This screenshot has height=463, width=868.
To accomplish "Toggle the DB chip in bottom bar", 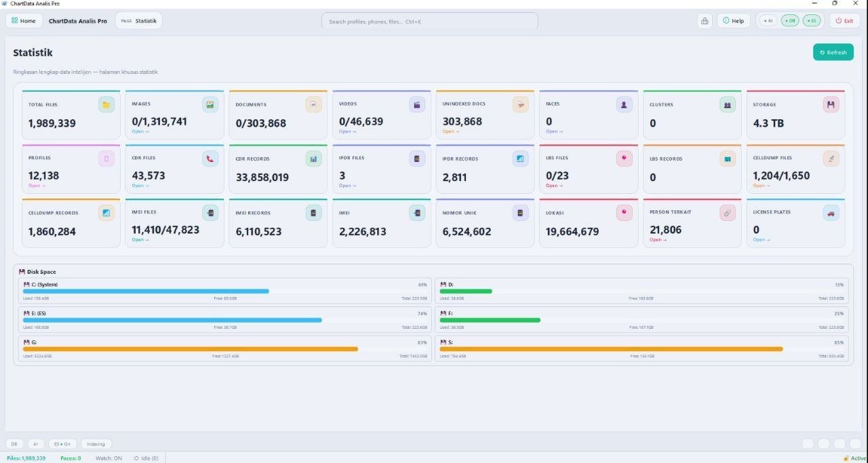I will point(14,444).
